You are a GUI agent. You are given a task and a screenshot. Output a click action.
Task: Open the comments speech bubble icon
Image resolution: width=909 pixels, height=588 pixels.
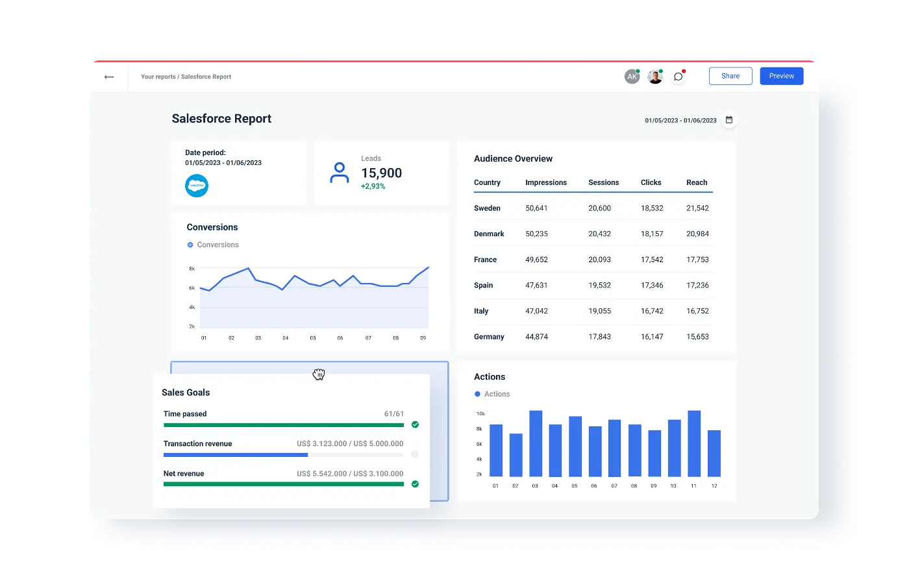(679, 77)
